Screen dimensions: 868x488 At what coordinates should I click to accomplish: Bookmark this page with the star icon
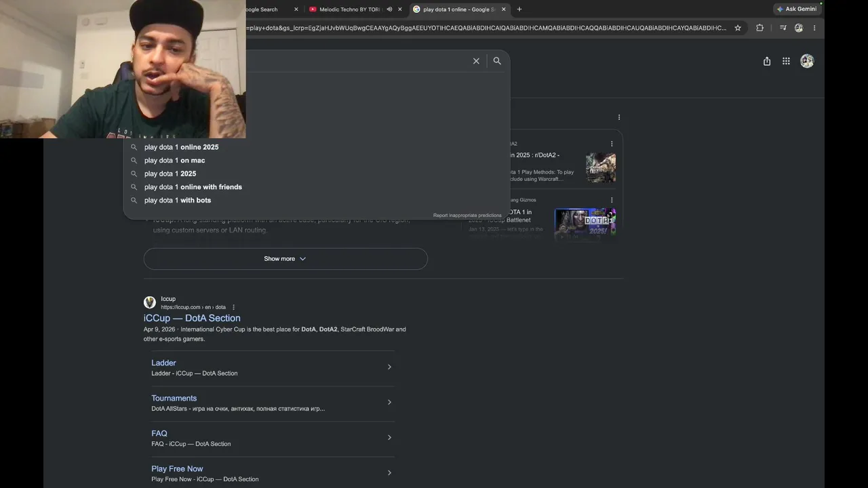738,28
